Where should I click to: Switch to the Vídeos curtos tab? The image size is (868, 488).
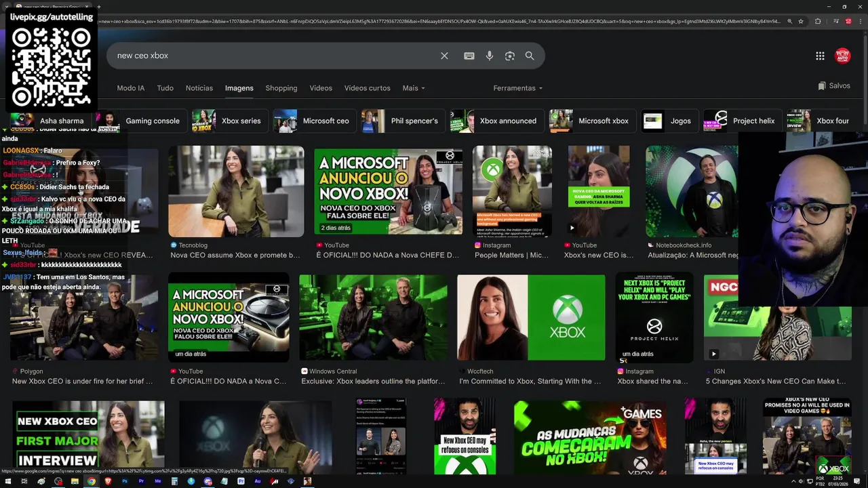point(367,88)
